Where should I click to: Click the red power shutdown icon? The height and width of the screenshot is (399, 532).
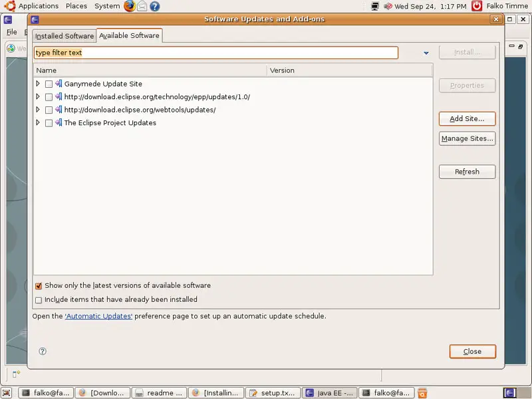point(477,6)
